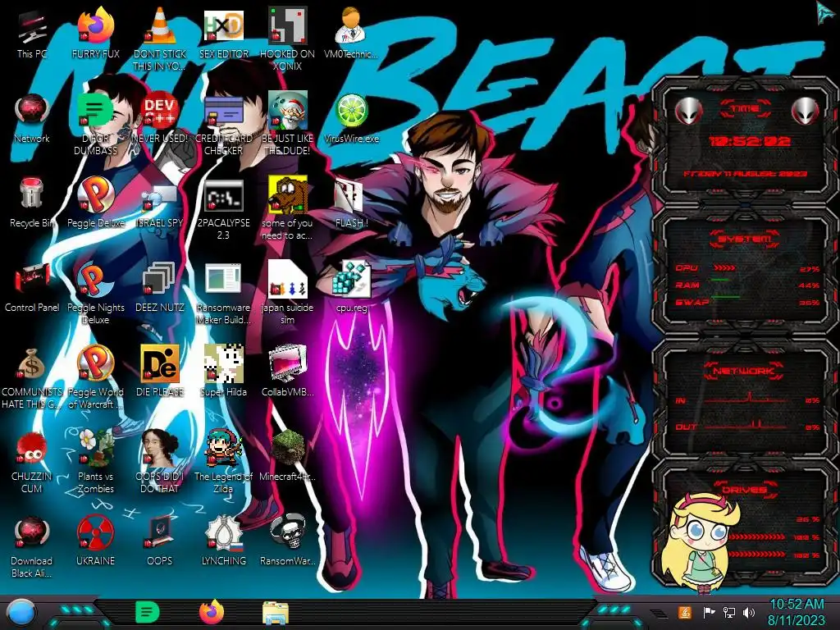This screenshot has width=840, height=630.
Task: Open the Action Center flag tray icon
Action: [710, 613]
